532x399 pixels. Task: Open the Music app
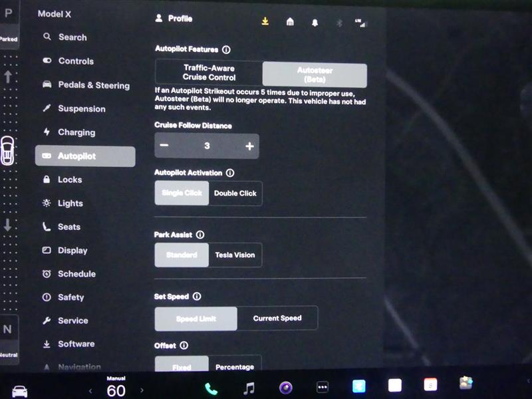249,388
